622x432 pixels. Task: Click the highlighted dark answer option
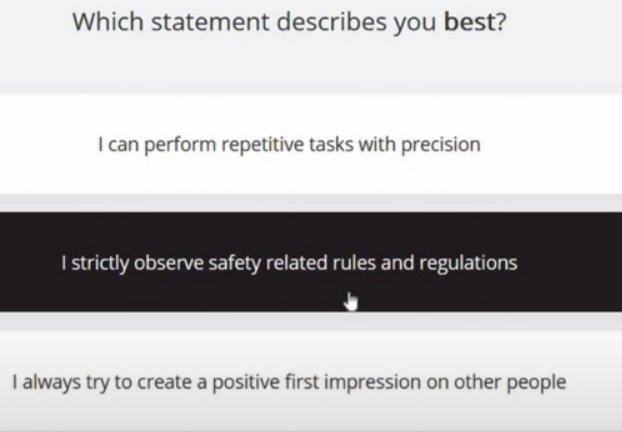click(x=311, y=262)
